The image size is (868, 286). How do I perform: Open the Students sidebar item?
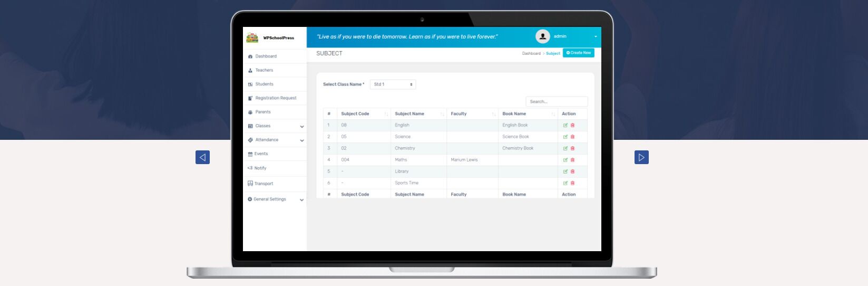pos(275,84)
